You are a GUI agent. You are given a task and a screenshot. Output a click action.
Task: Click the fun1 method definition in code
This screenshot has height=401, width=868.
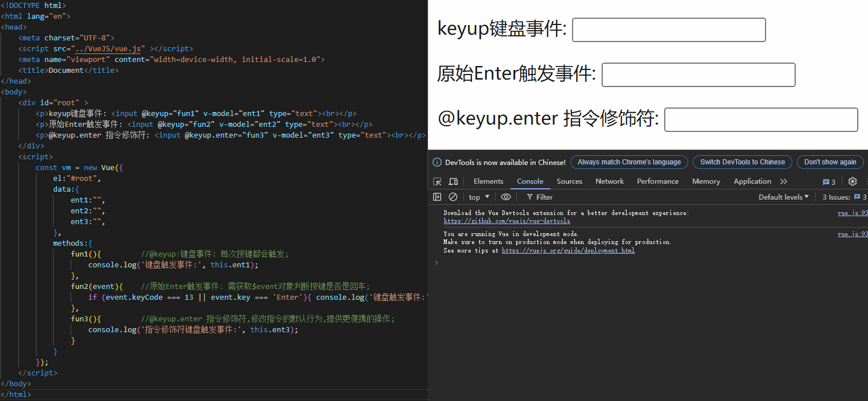click(x=86, y=254)
